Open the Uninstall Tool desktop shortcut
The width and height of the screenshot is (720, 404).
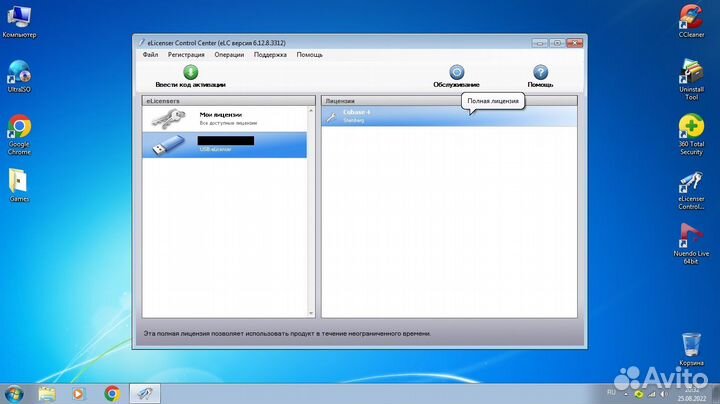tap(691, 80)
